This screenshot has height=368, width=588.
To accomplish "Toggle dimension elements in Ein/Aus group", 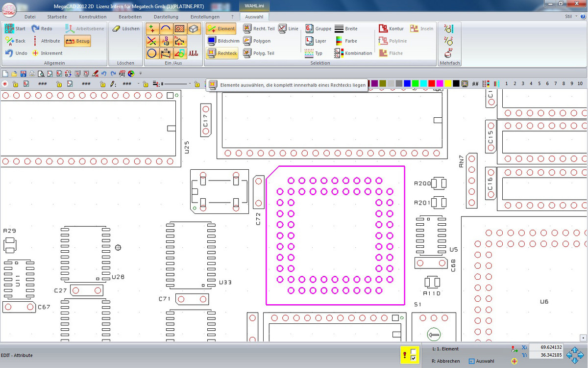I will [x=166, y=53].
